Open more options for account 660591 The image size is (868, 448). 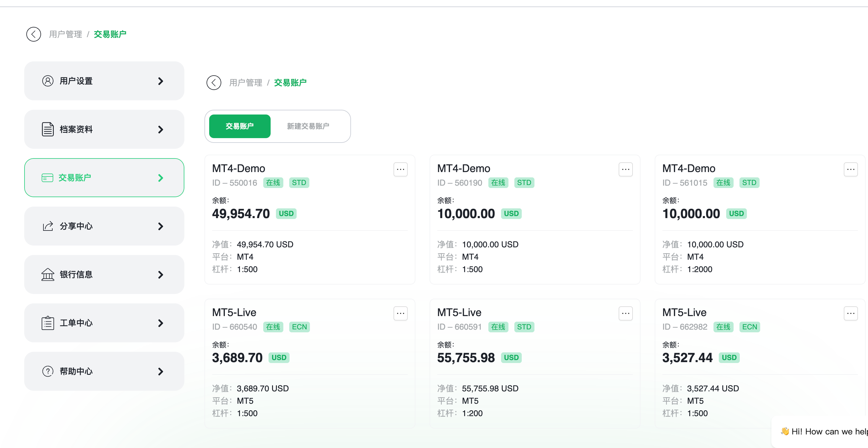pos(626,313)
